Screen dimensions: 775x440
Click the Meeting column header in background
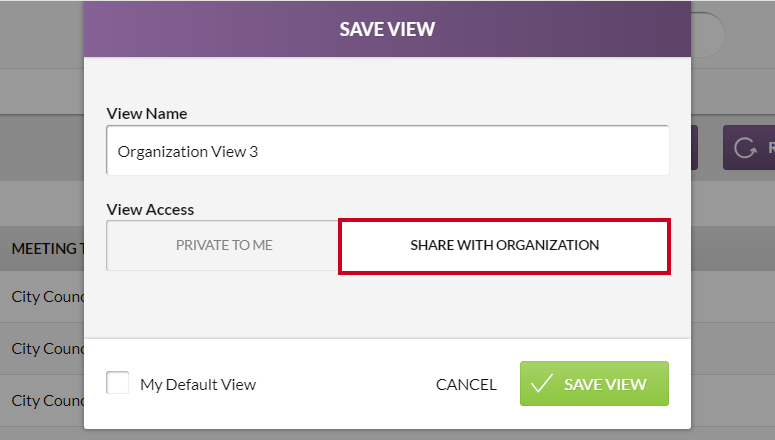pyautogui.click(x=48, y=248)
